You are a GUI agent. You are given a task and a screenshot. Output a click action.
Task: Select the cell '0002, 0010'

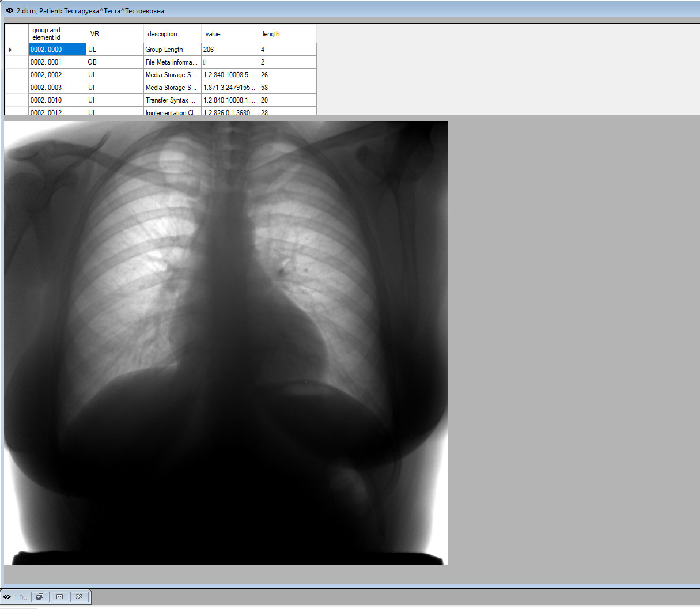[57, 100]
